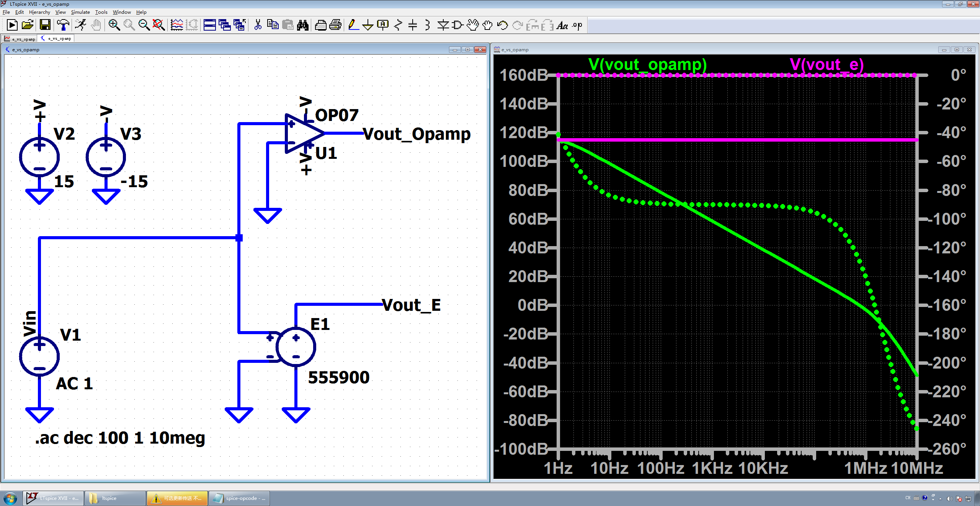Click the V(vout_e) trace label
This screenshot has height=506, width=980.
click(826, 64)
